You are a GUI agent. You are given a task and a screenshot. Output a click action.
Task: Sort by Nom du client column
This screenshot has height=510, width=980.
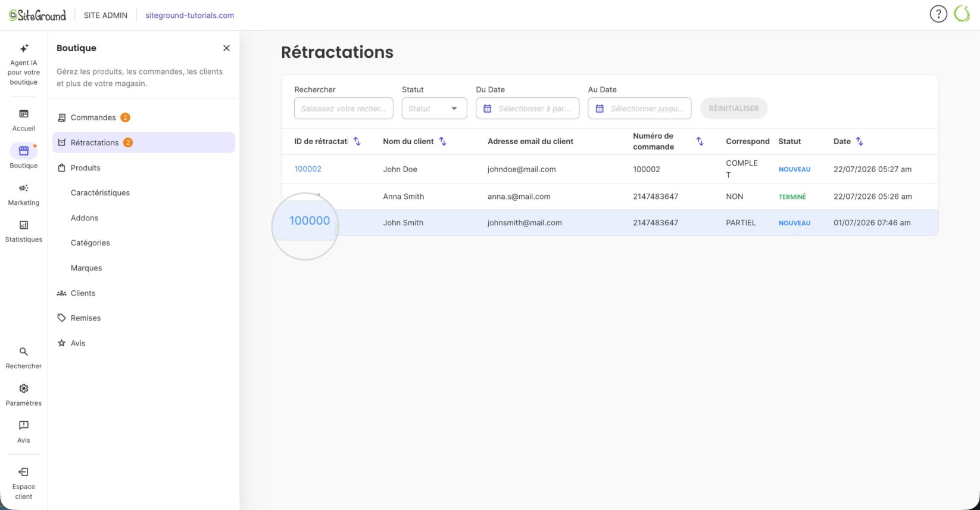pyautogui.click(x=442, y=141)
